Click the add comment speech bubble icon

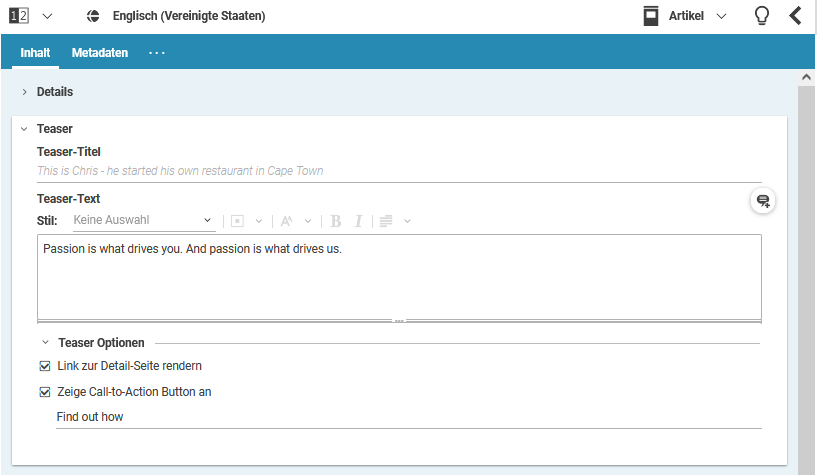pyautogui.click(x=763, y=201)
